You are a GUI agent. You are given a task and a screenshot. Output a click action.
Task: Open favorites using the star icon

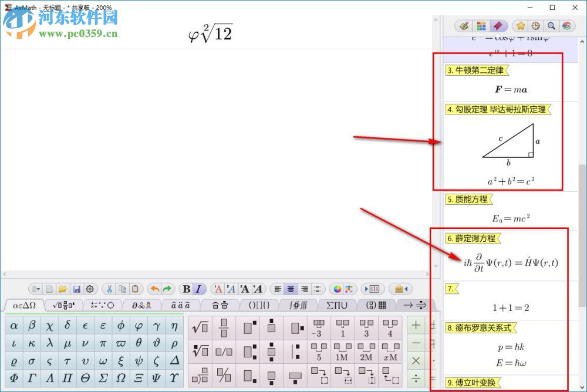(x=520, y=26)
